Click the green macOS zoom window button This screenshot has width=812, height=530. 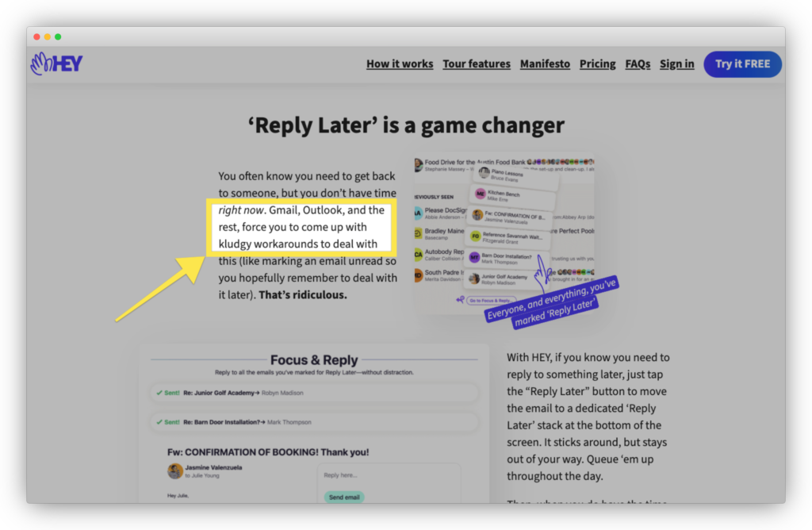click(x=58, y=36)
